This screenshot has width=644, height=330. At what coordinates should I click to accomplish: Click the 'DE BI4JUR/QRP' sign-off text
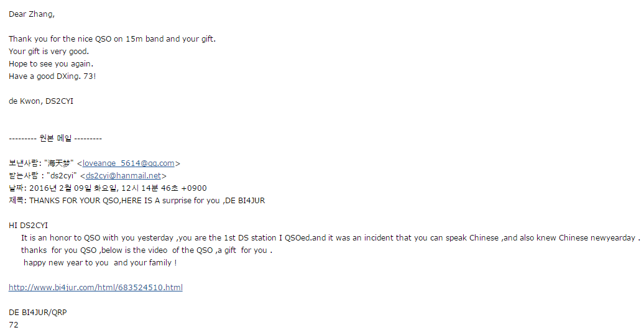coord(38,313)
